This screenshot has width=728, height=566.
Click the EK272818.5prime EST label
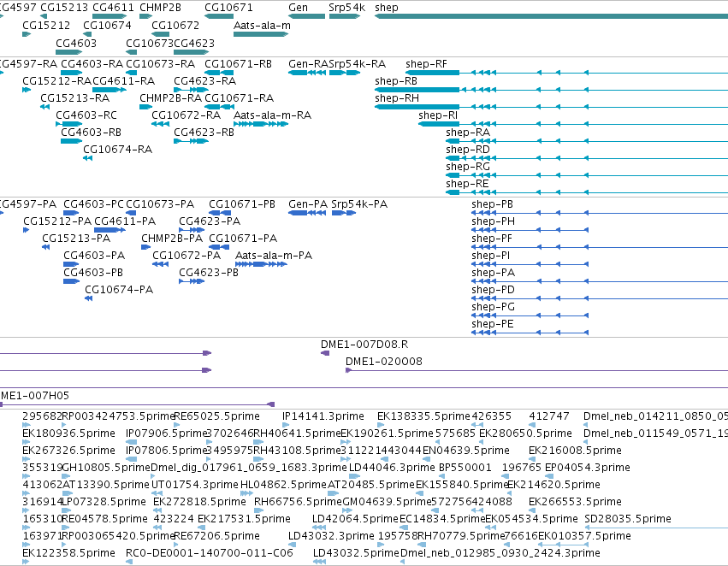[x=199, y=502]
